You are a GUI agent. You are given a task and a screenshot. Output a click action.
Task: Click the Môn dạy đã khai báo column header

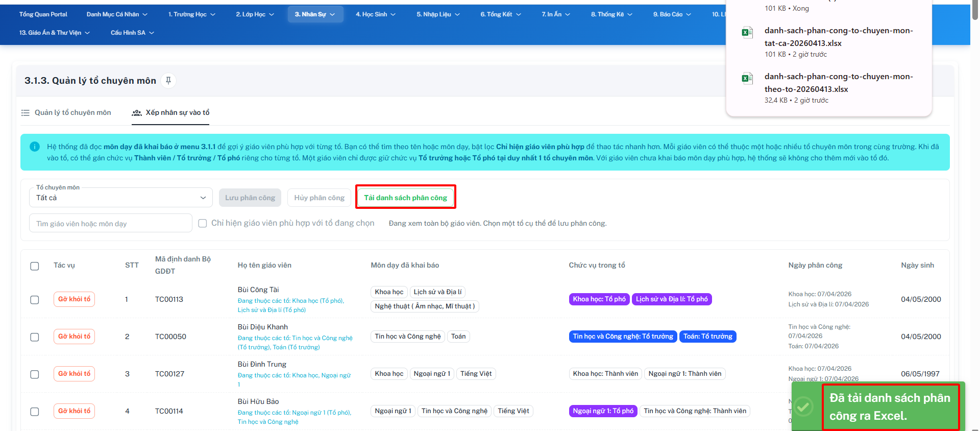click(405, 265)
